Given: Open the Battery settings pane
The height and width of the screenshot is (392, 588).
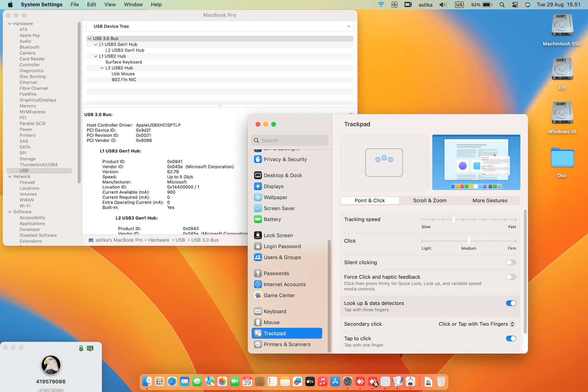Looking at the screenshot, I should [272, 219].
